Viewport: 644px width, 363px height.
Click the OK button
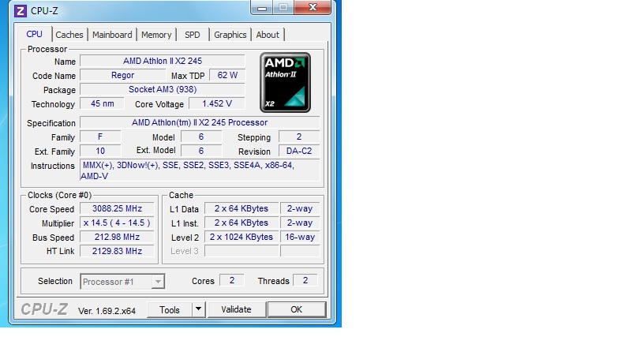pos(297,309)
